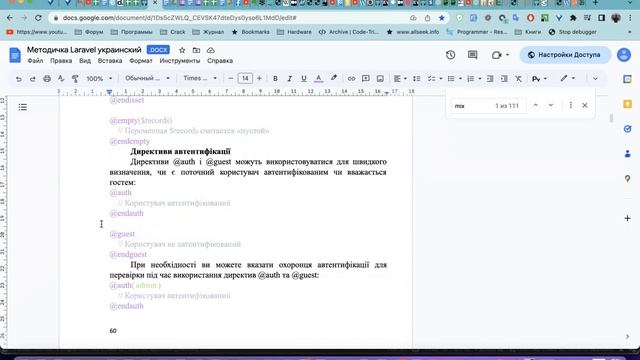640x360 pixels.
Task: Open the Google Docs home icon
Action: click(x=15, y=55)
